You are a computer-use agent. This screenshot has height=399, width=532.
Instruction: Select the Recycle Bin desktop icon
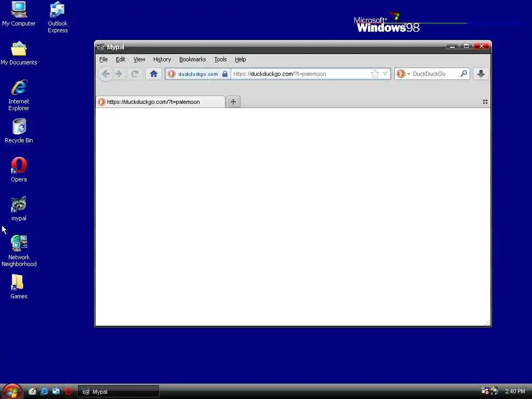click(x=19, y=131)
